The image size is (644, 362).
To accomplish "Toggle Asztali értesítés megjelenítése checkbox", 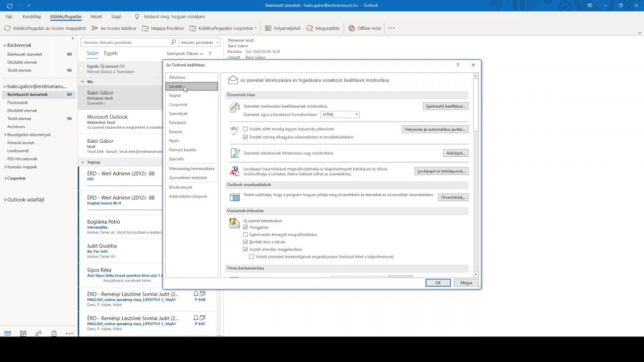I will [x=246, y=249].
